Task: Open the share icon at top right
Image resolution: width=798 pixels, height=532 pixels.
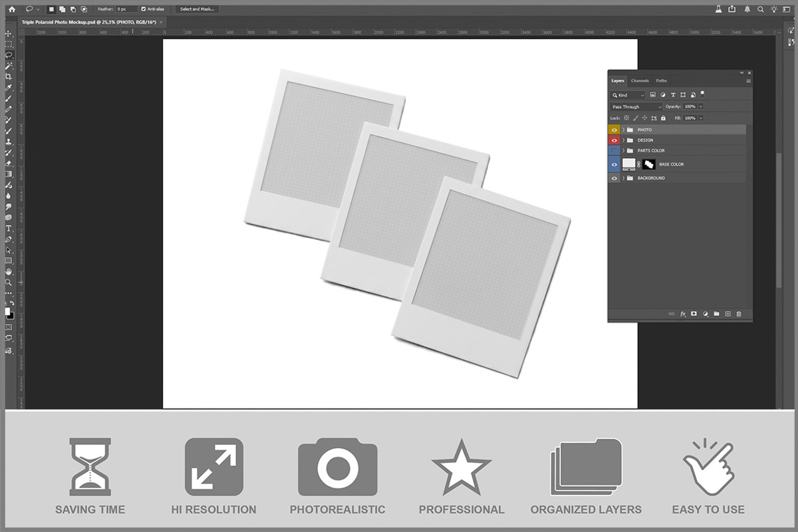Action: (732, 9)
